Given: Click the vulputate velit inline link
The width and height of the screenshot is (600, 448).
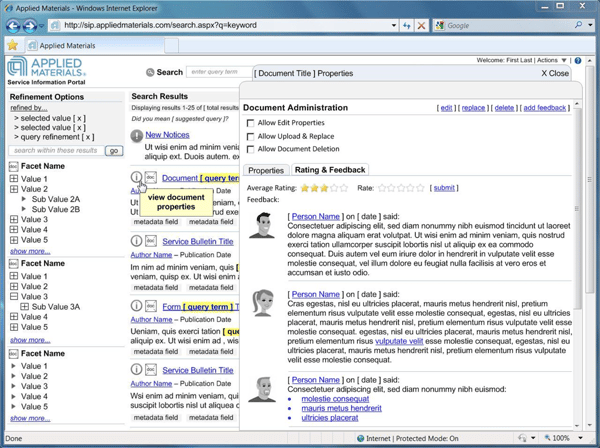Looking at the screenshot, I should [399, 341].
